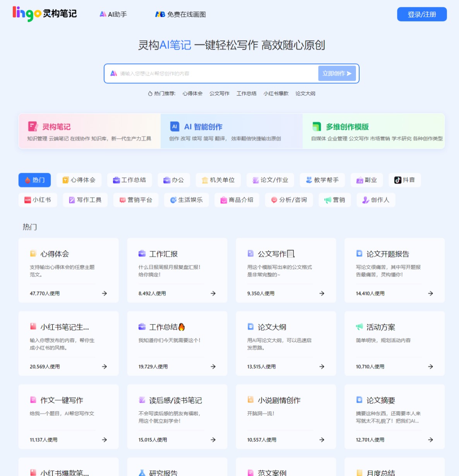Click the fire emoji on 工作总结 card
Viewport: 459px width, 476px height.
[x=180, y=327]
